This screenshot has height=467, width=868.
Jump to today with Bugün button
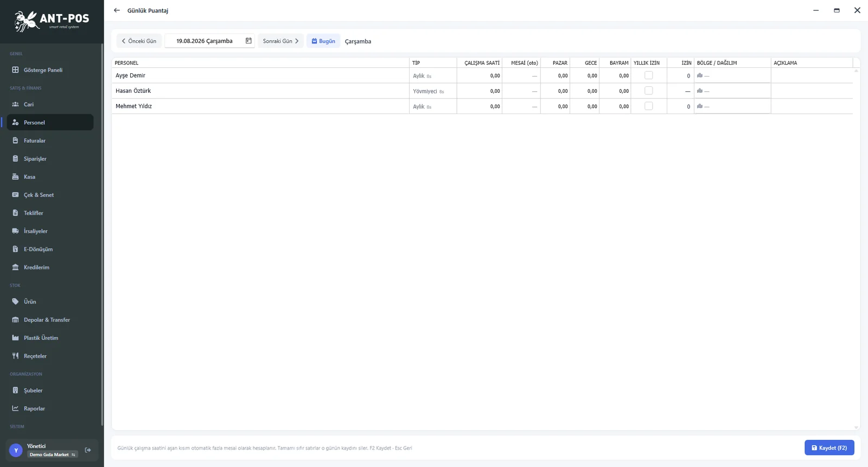[x=323, y=41]
